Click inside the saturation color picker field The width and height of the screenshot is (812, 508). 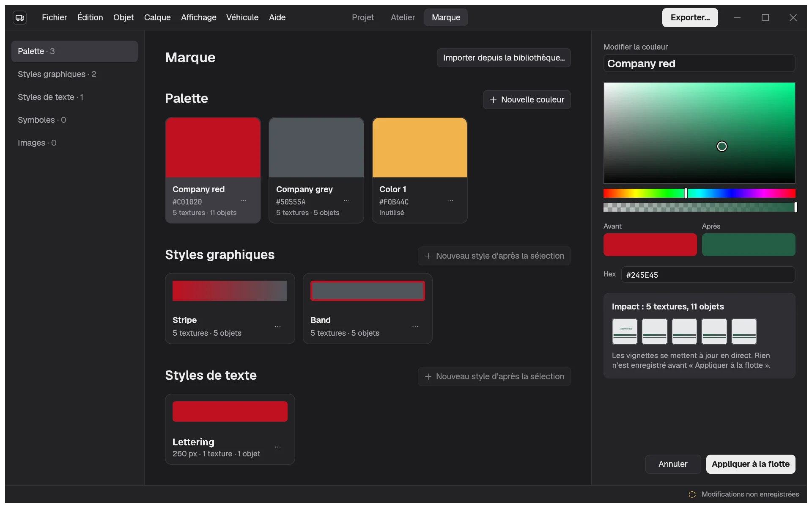[x=700, y=133]
